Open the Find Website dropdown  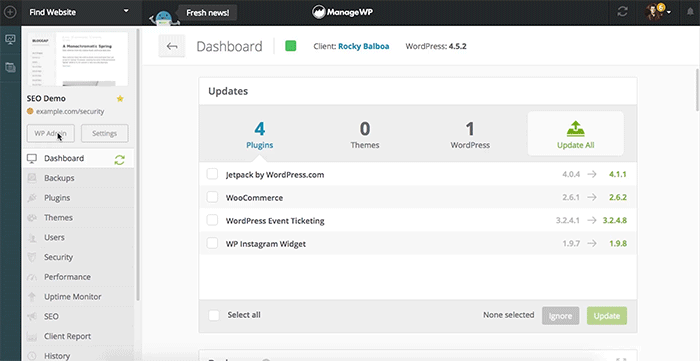[79, 12]
